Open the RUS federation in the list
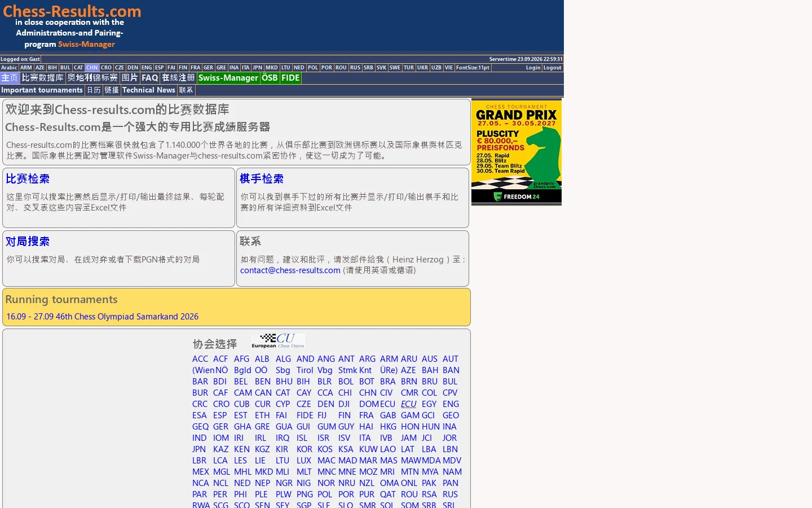The width and height of the screenshot is (812, 508). click(x=451, y=494)
